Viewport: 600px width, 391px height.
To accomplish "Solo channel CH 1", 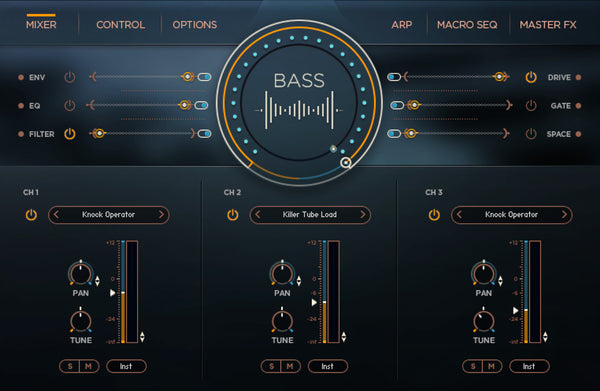I will [70, 366].
